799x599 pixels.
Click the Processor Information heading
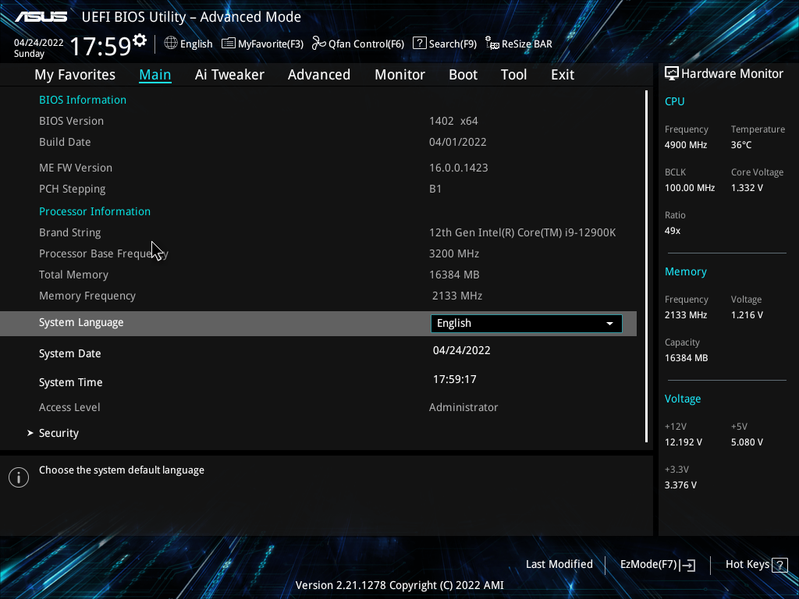pyautogui.click(x=95, y=211)
